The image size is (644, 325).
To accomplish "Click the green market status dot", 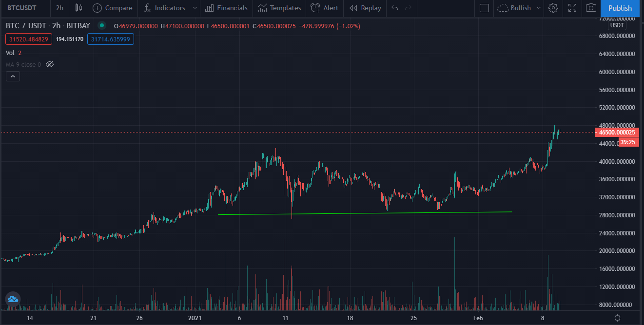I will coord(101,25).
